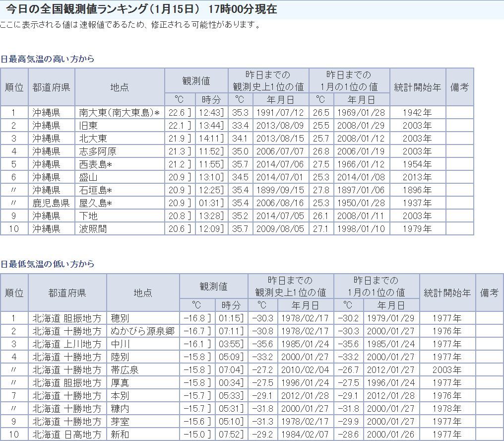Select the 北海道 上川地方 region cell
The width and height of the screenshot is (504, 441).
point(67,344)
